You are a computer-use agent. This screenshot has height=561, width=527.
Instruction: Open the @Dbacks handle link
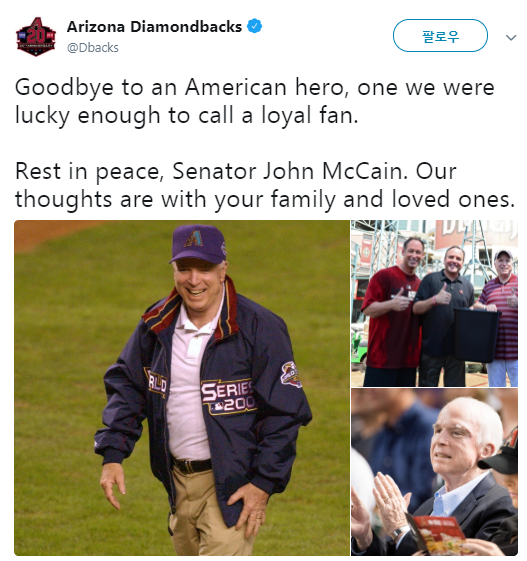point(93,48)
